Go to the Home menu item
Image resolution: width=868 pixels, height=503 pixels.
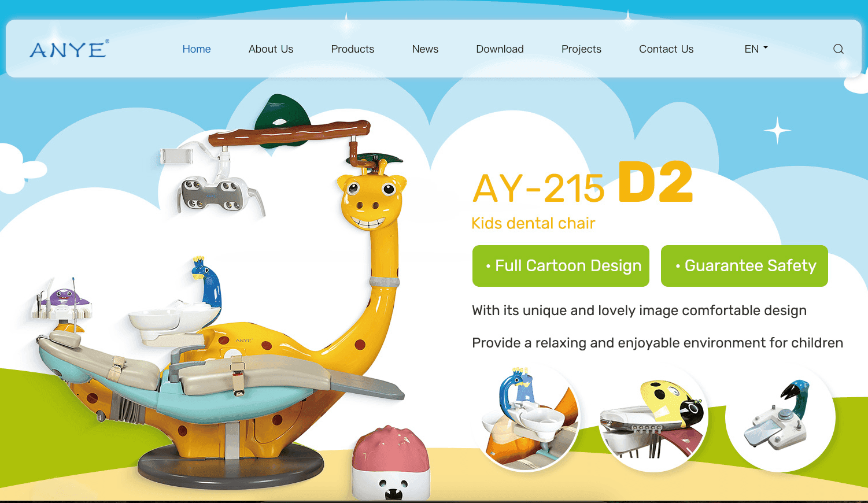coord(197,49)
